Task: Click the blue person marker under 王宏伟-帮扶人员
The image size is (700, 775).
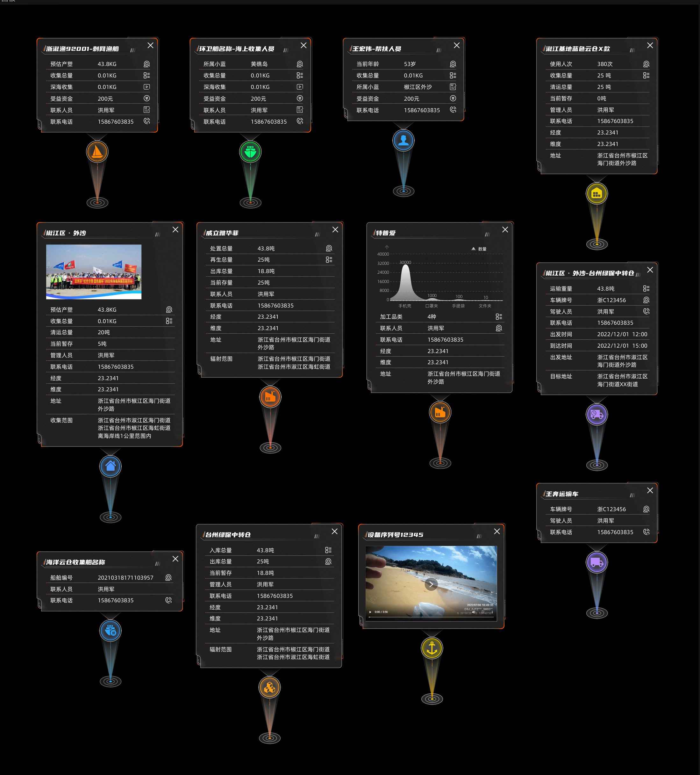Action: [404, 140]
